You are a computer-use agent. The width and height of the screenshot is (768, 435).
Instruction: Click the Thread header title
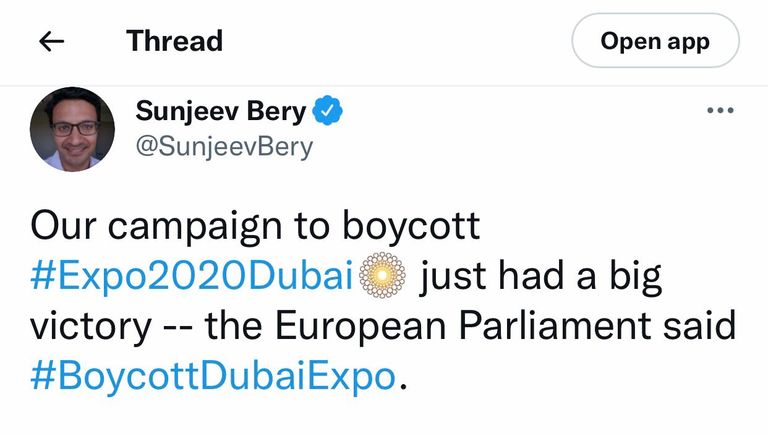point(174,41)
